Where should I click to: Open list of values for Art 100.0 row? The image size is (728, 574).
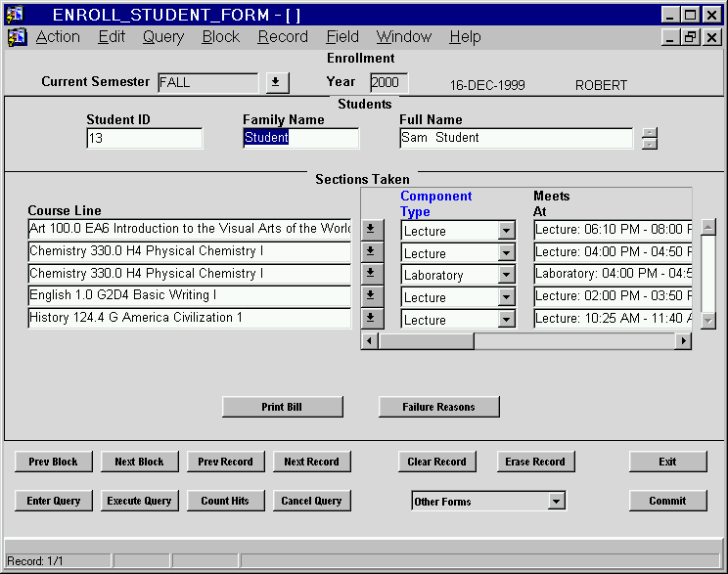click(x=372, y=229)
